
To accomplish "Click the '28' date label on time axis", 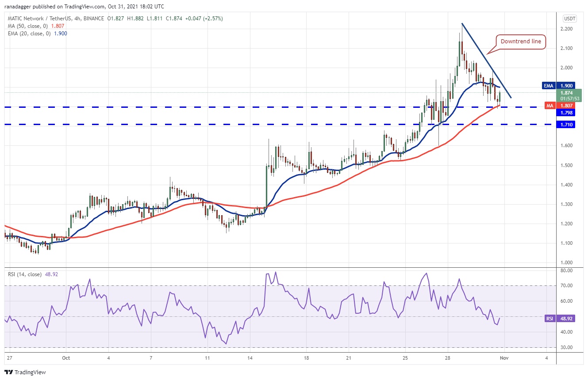I will pos(448,358).
